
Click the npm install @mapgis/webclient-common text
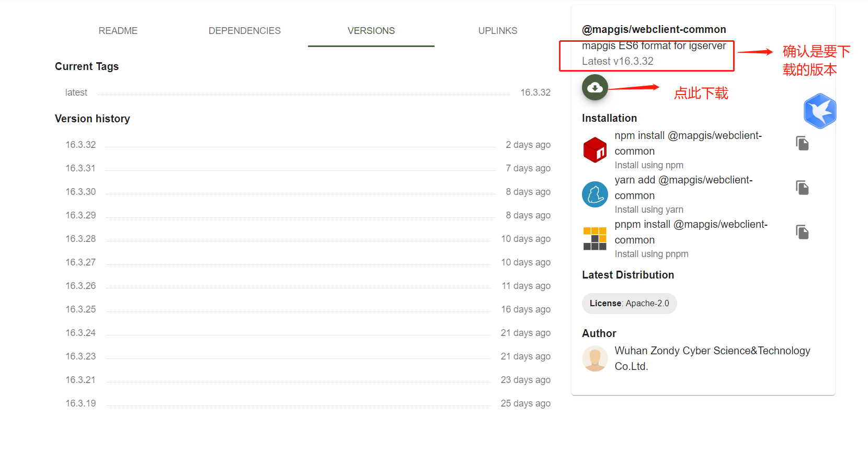[688, 143]
